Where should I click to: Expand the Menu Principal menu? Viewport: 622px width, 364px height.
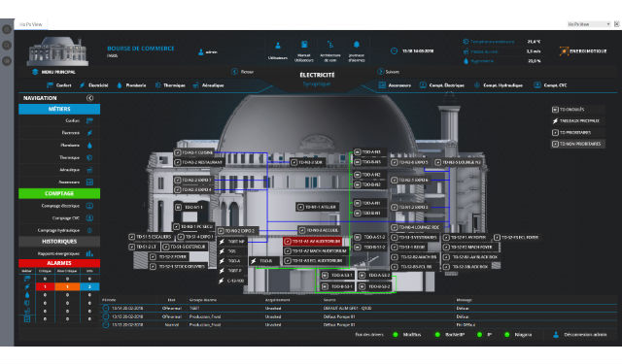53,72
